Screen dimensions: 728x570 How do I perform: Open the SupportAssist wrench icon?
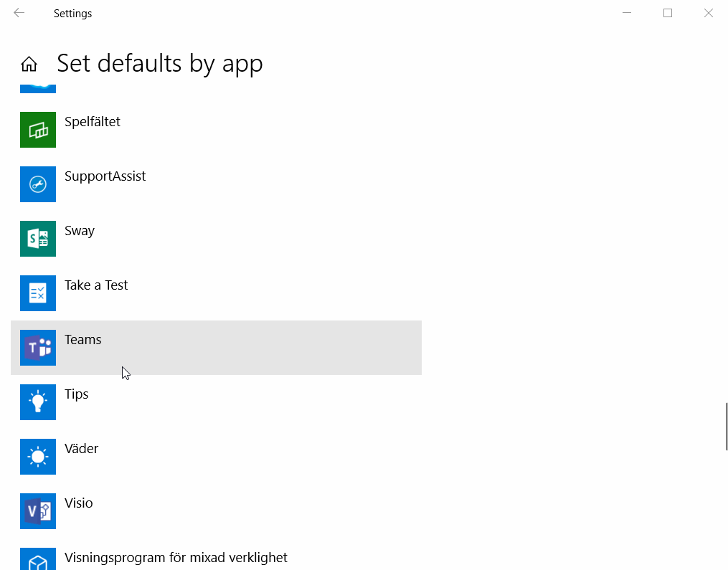(38, 184)
